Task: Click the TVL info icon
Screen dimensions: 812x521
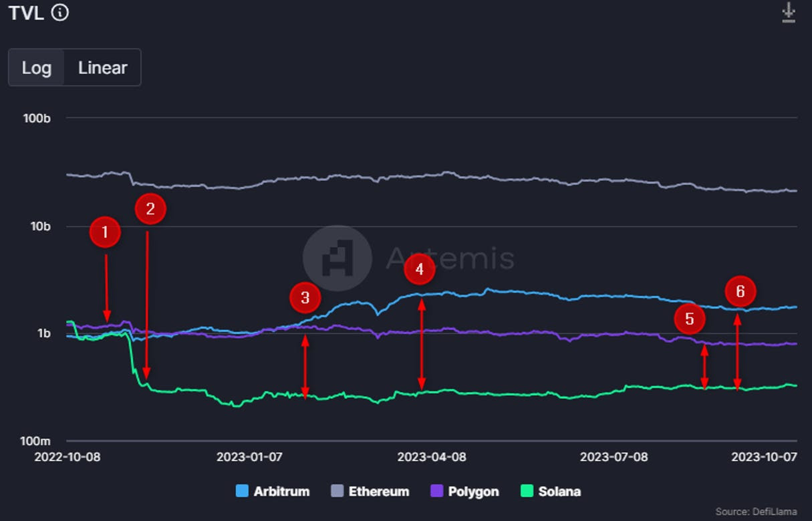Action: (60, 12)
